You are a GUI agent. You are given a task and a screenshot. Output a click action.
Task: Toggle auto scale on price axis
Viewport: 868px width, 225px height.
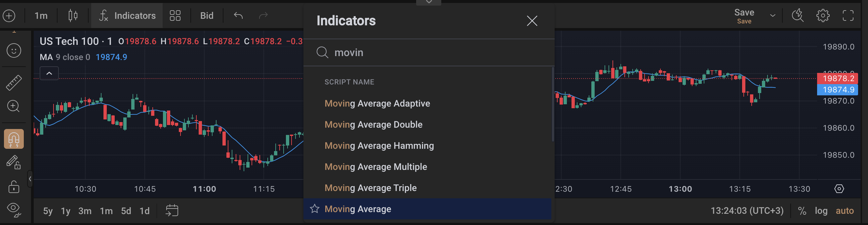(x=845, y=211)
